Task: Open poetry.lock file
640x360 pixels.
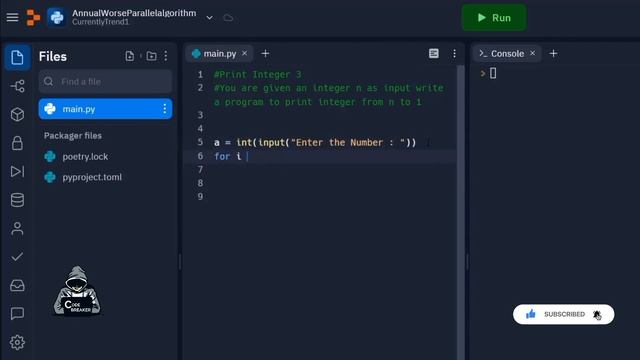Action: (x=85, y=157)
